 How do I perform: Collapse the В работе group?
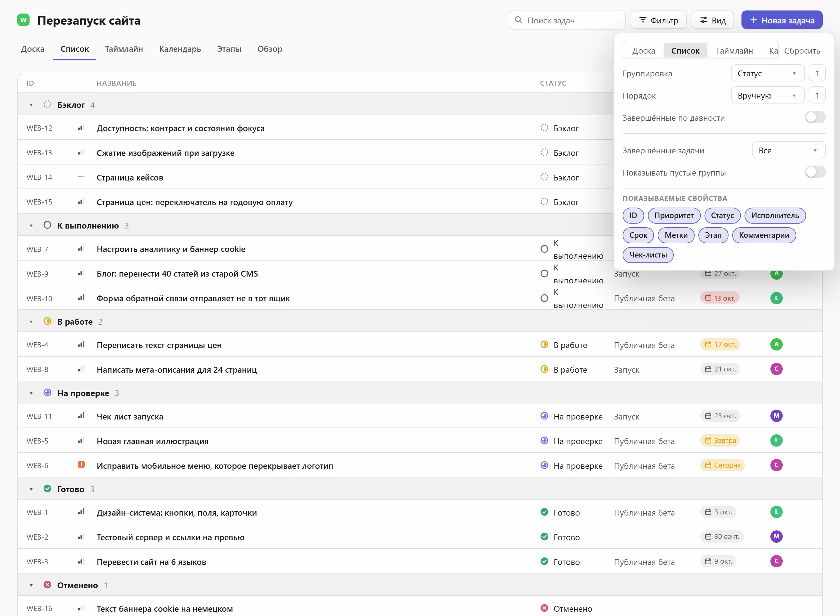pos(31,322)
